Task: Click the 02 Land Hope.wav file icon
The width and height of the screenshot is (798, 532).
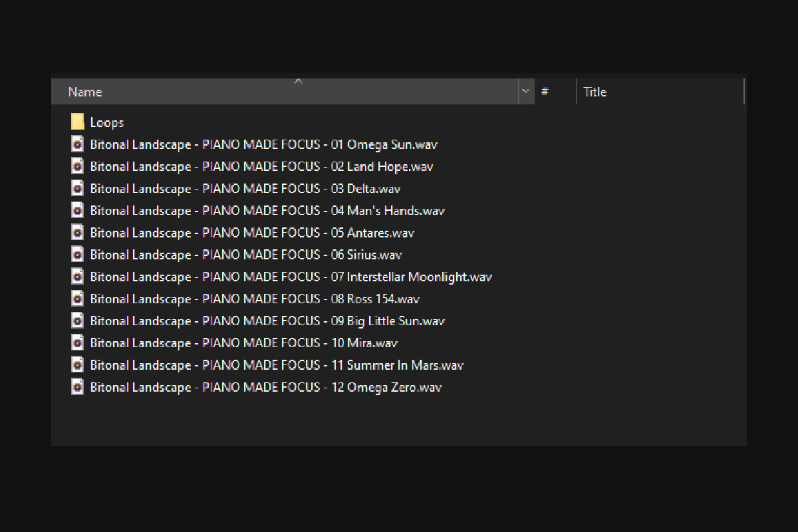Action: point(77,166)
